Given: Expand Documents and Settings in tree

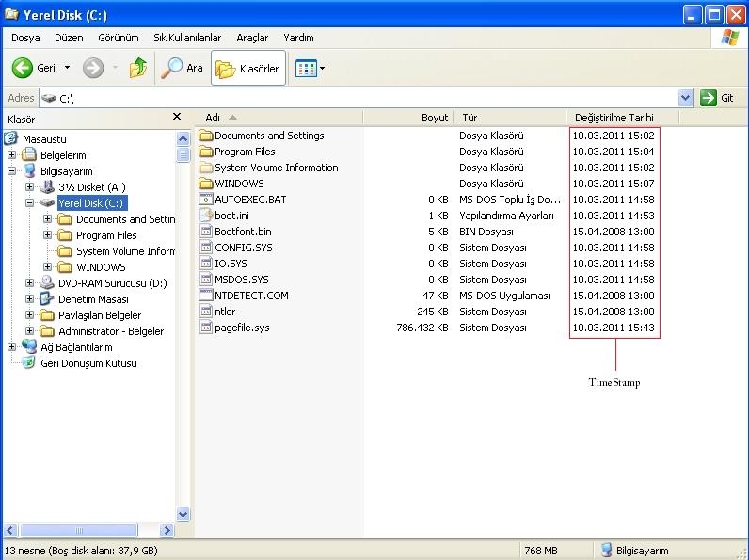Looking at the screenshot, I should pyautogui.click(x=47, y=219).
